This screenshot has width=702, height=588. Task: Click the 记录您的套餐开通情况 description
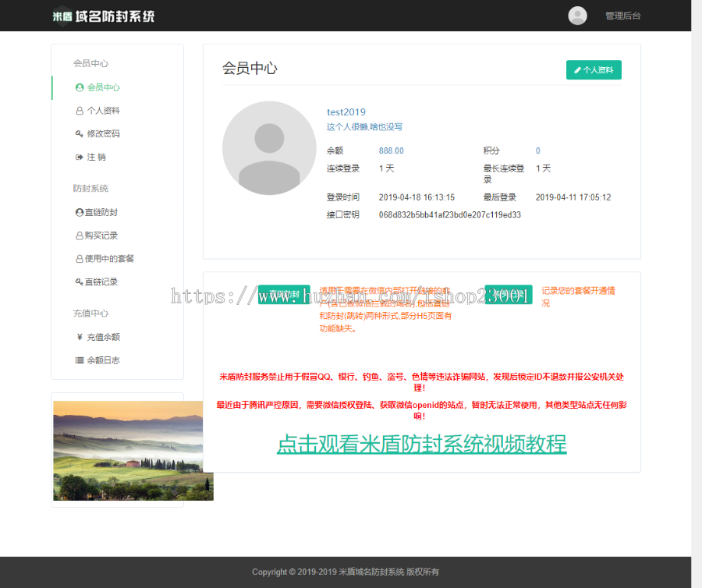tap(579, 296)
